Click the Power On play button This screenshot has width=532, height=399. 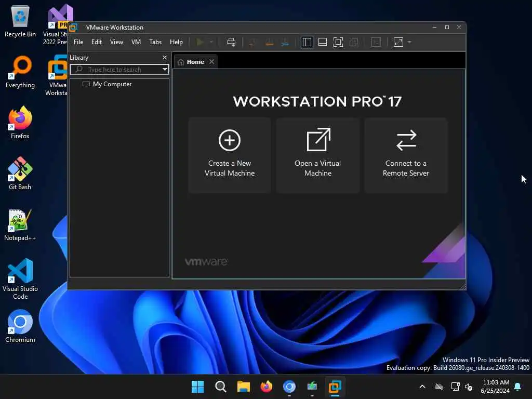pyautogui.click(x=200, y=42)
